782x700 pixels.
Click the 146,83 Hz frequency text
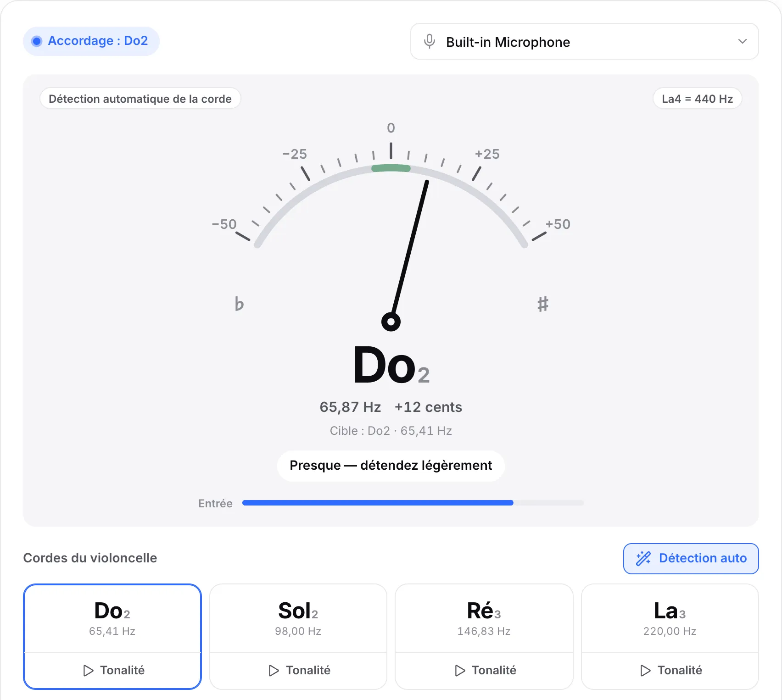(484, 631)
